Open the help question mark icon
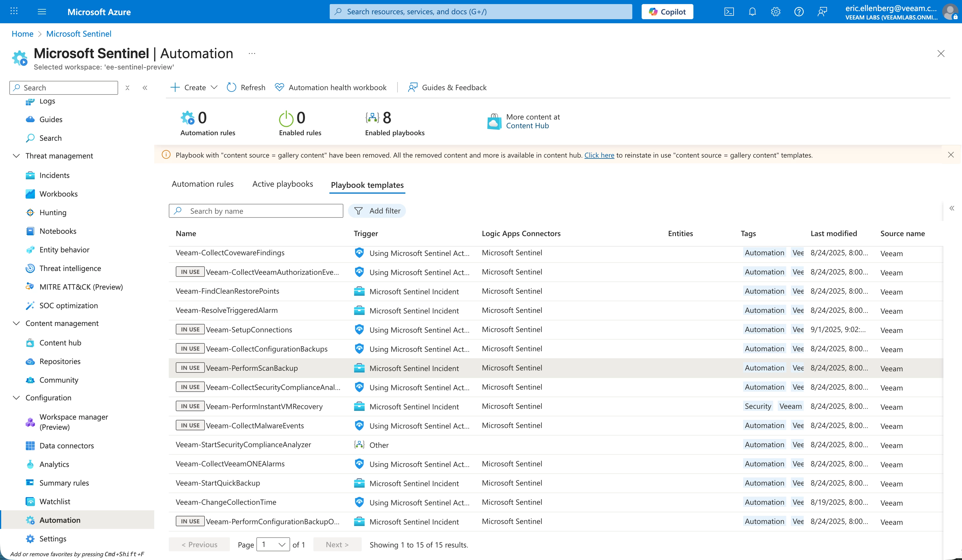962x560 pixels. tap(799, 12)
